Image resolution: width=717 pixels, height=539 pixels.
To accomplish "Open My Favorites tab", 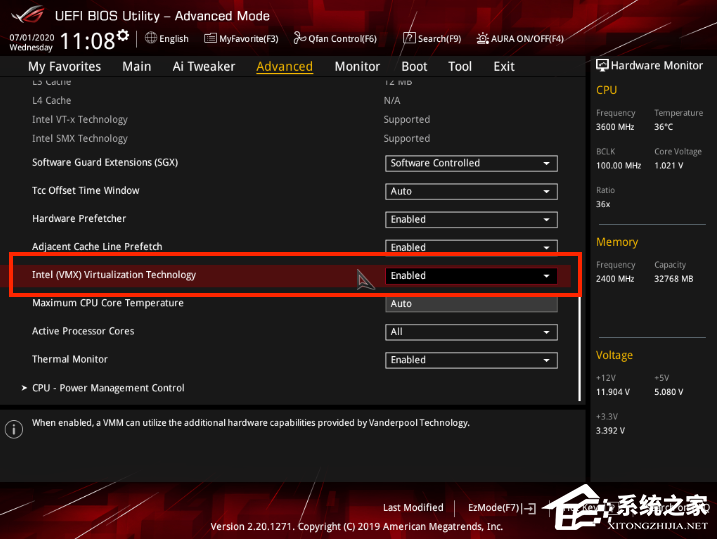I will 64,67.
